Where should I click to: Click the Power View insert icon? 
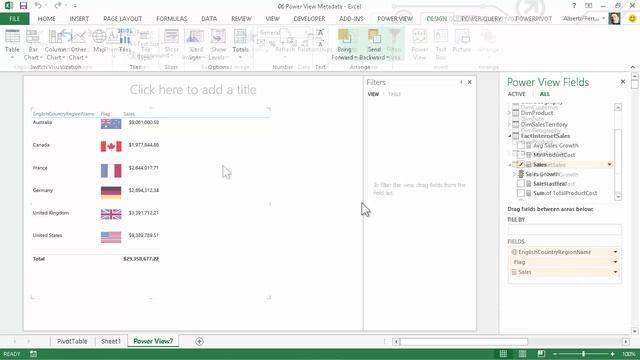(x=420, y=37)
